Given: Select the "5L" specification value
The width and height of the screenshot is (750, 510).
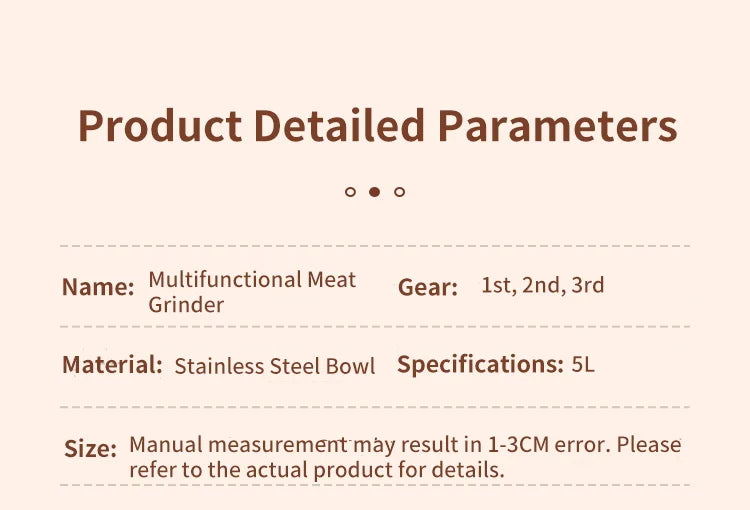Looking at the screenshot, I should coord(583,365).
